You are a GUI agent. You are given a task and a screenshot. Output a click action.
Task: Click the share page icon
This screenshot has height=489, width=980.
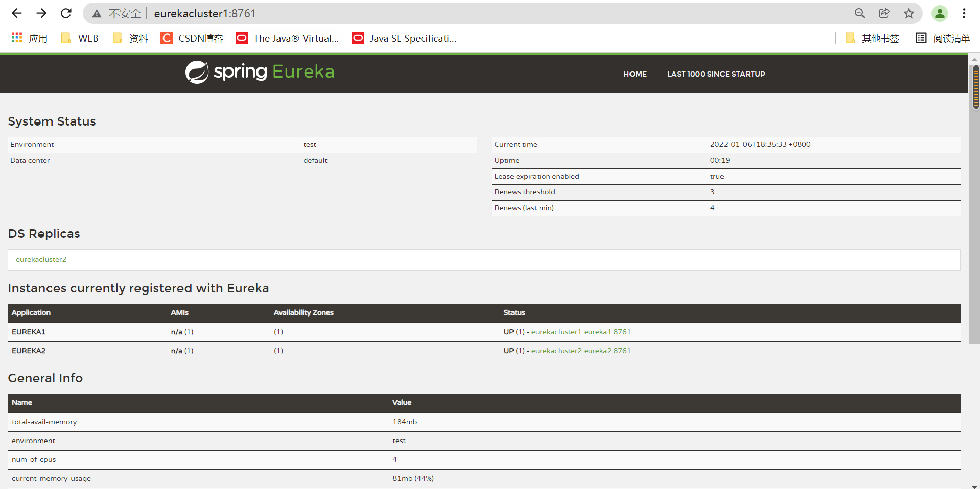884,13
